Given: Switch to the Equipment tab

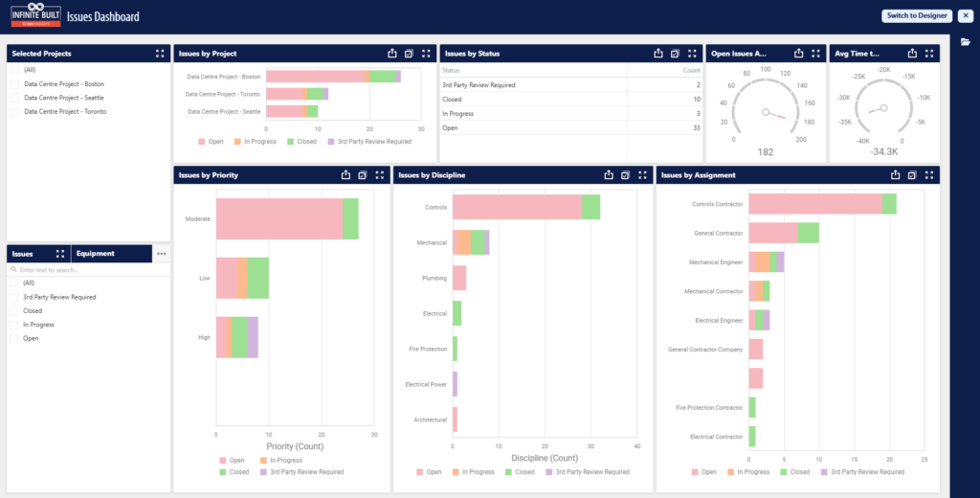Looking at the screenshot, I should point(96,254).
